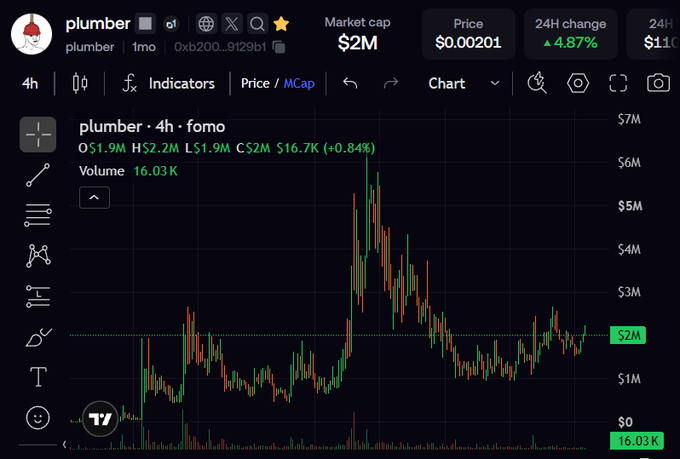680x459 pixels.
Task: Click the $0.00201 Price stat card
Action: (x=468, y=34)
